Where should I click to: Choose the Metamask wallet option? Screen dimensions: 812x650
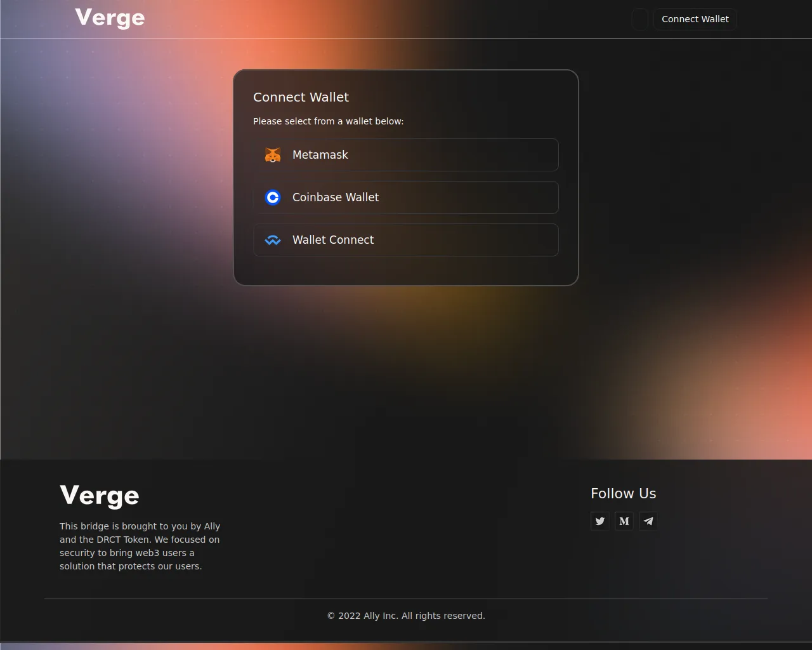click(406, 155)
